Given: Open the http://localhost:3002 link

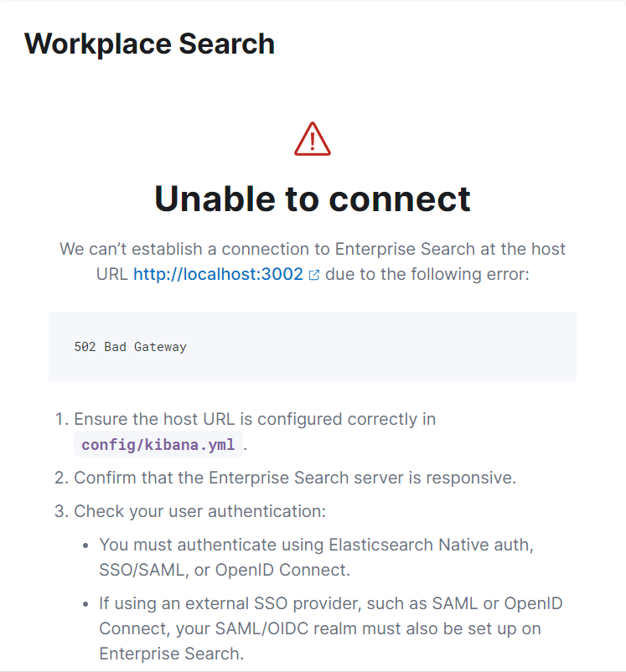Looking at the screenshot, I should tap(218, 274).
